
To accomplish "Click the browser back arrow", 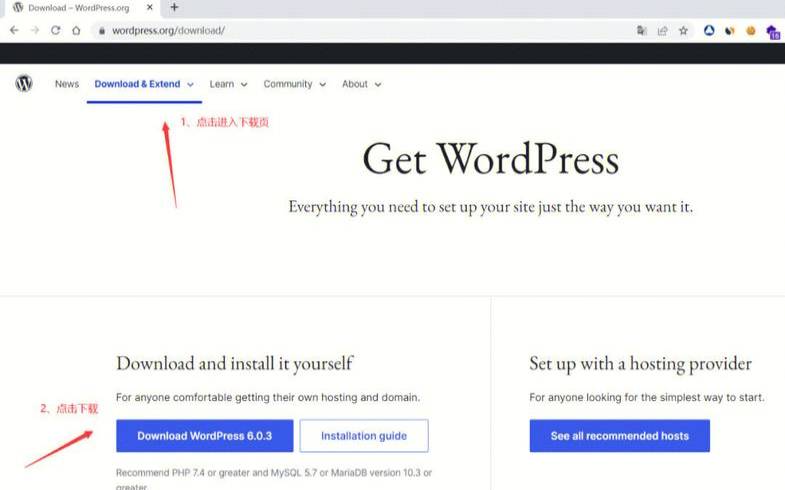I will (14, 31).
